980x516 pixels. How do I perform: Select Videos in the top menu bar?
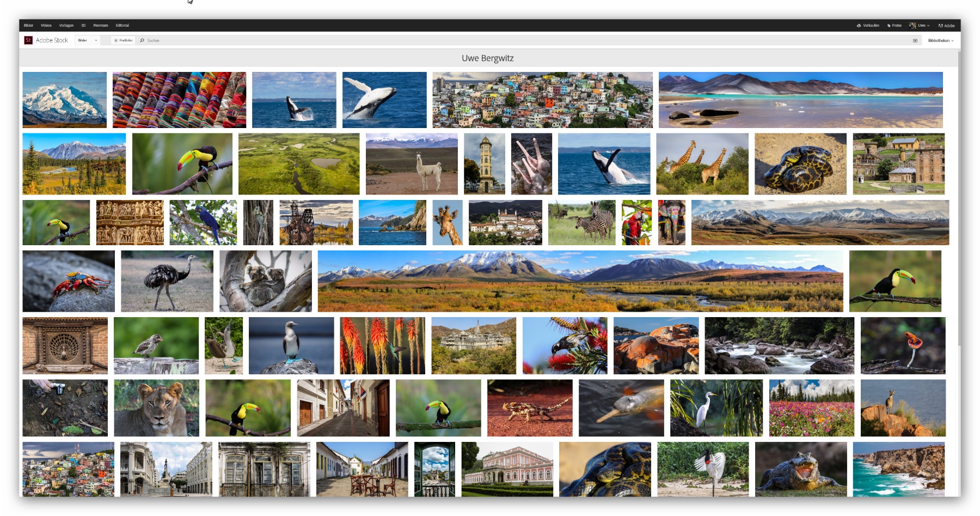(46, 25)
